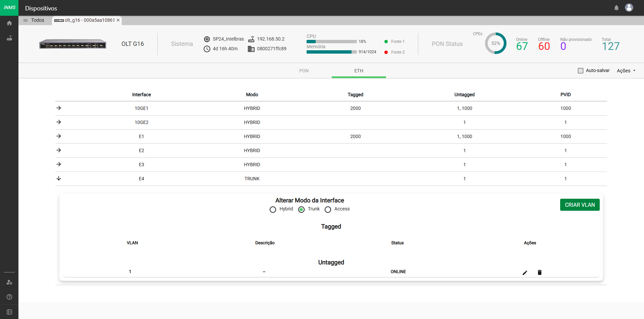Click the 0800271ffc89 MAC address
Image resolution: width=644 pixels, height=319 pixels.
click(x=272, y=49)
